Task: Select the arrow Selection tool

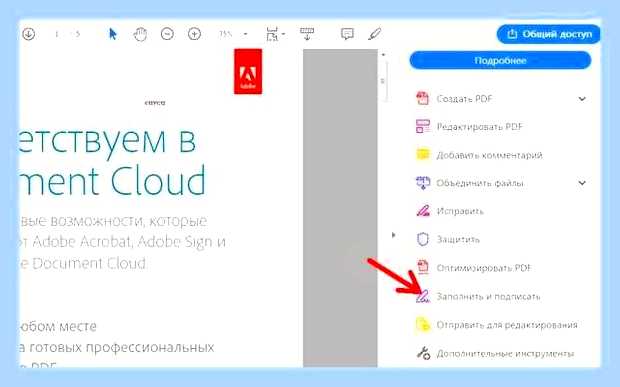Action: [113, 34]
